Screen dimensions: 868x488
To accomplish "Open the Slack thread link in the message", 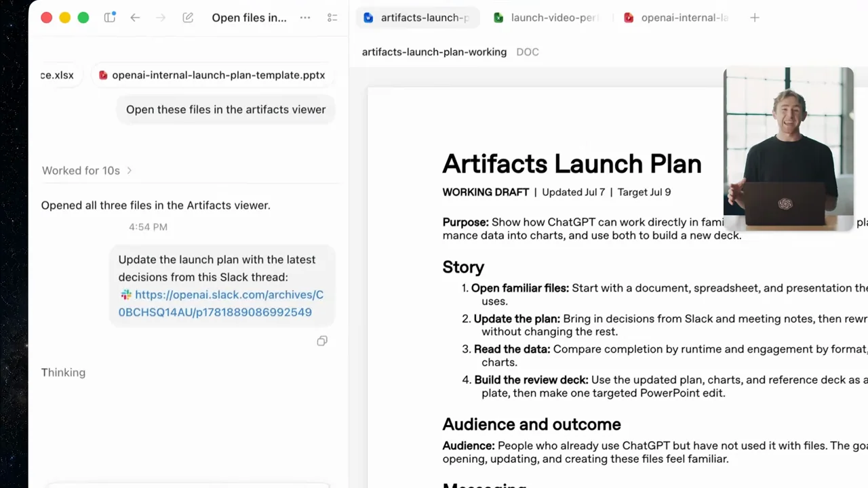I will (x=221, y=304).
